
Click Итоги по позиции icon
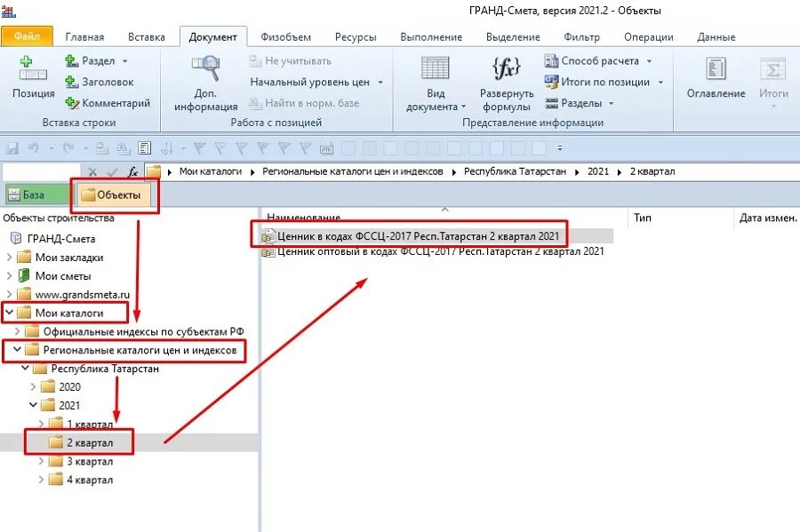pyautogui.click(x=551, y=82)
